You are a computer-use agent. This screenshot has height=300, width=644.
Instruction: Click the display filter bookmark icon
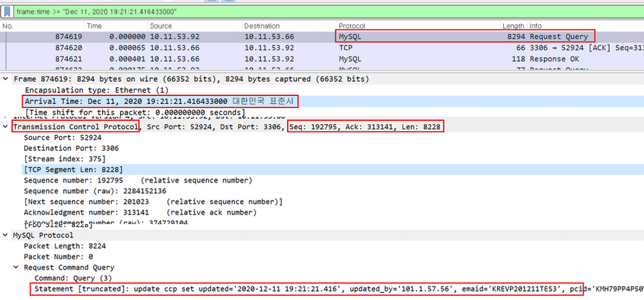coord(7,11)
